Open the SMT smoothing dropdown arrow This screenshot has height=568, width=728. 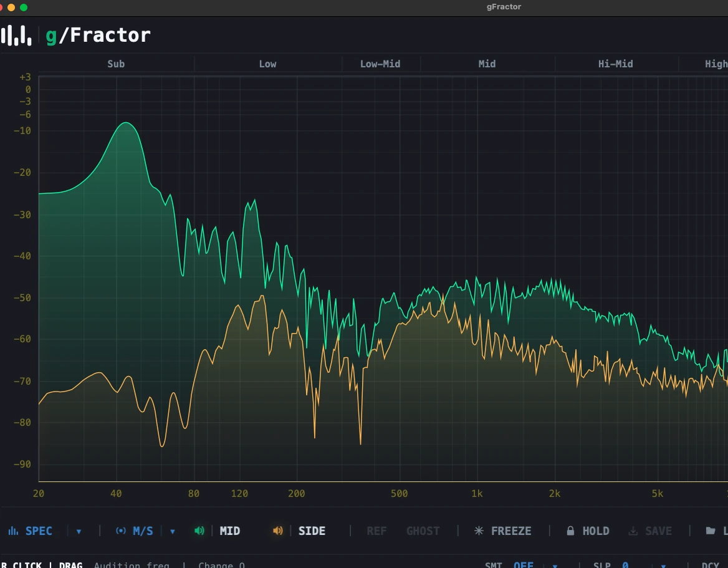tap(554, 566)
